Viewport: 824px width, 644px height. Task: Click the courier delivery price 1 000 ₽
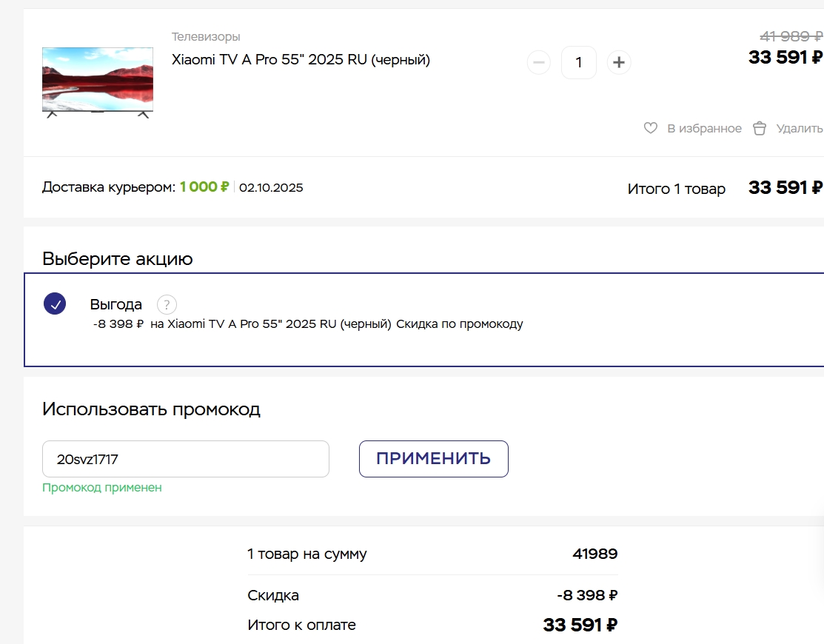204,187
